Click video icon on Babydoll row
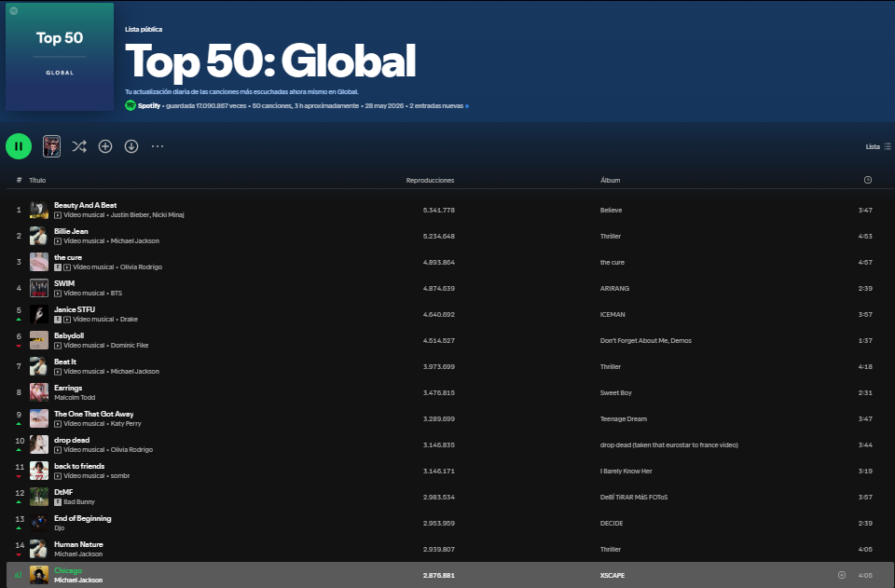This screenshot has height=588, width=895. pos(58,346)
